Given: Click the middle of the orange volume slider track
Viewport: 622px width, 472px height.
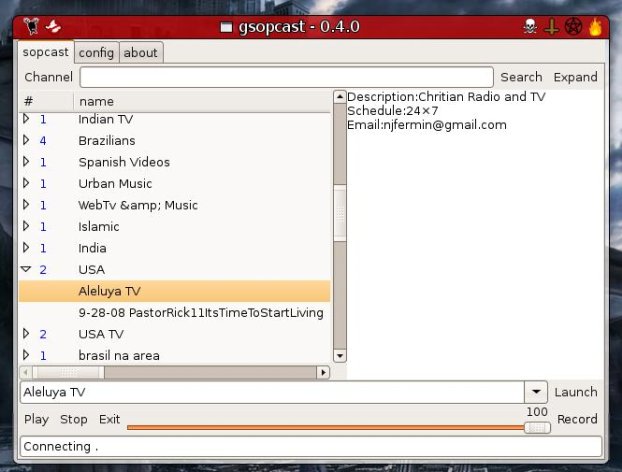Looking at the screenshot, I should pos(326,427).
